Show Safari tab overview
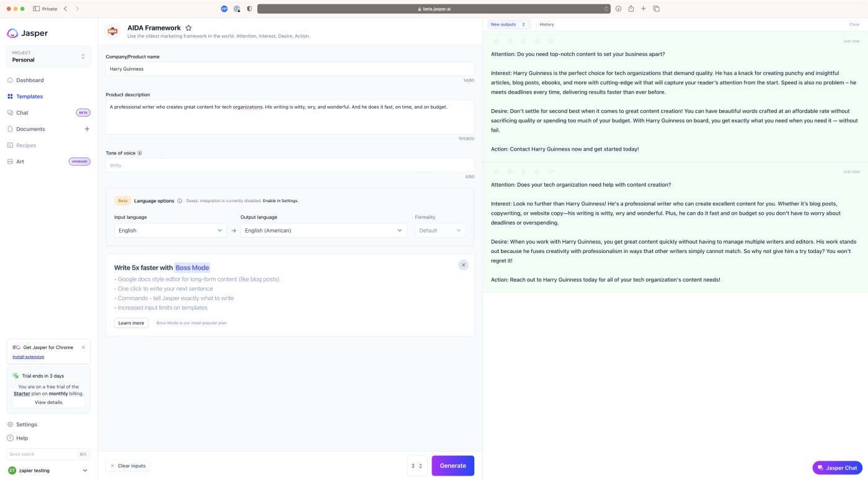The image size is (868, 480). (656, 9)
